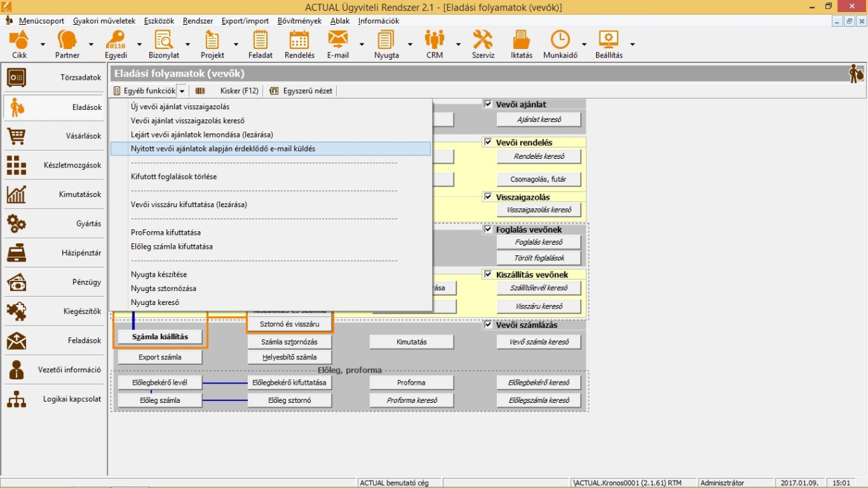The height and width of the screenshot is (488, 868).
Task: Choose Nyugta készítése from the menu
Action: click(x=159, y=274)
